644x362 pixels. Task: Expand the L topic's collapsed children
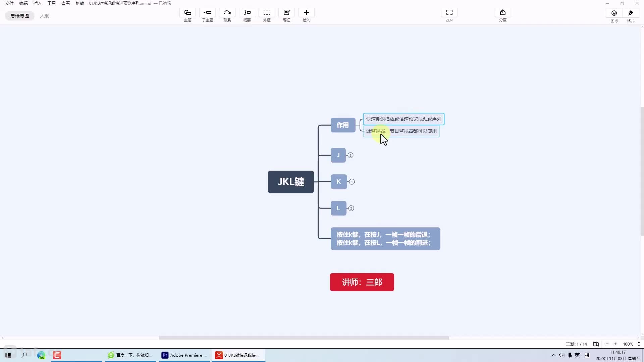click(351, 208)
